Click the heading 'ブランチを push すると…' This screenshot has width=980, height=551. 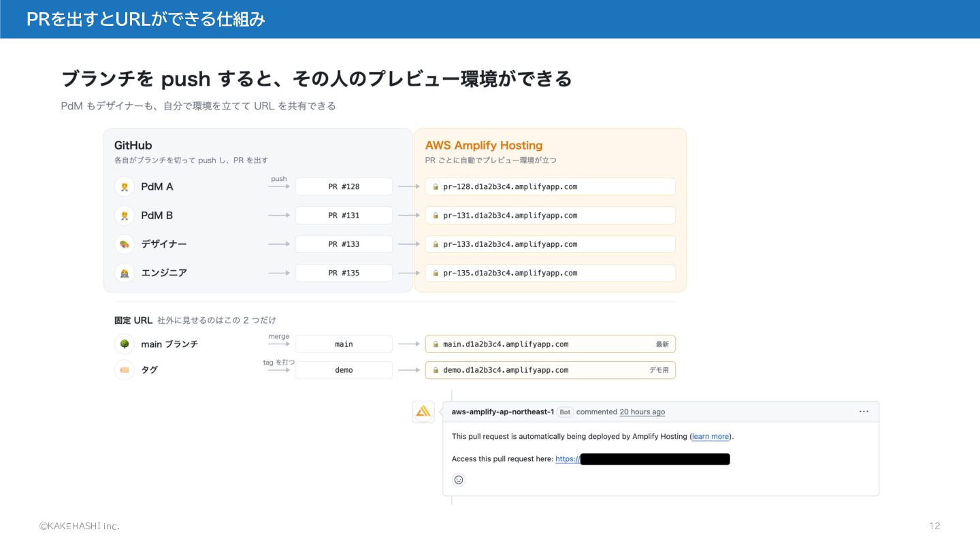(316, 80)
